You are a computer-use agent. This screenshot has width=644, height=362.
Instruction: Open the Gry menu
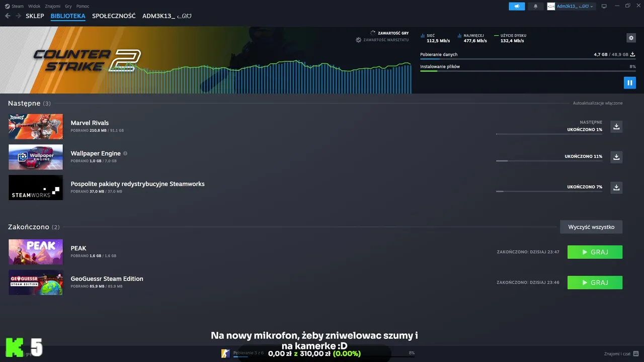(x=68, y=7)
